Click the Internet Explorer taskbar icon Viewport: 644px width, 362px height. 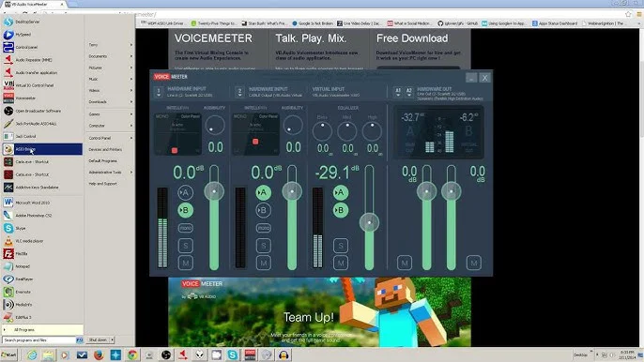click(32, 355)
